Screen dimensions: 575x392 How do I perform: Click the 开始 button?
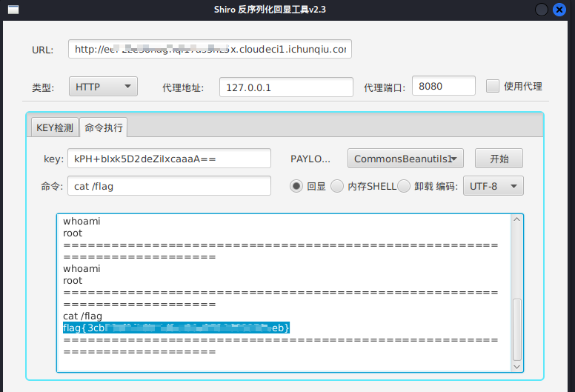click(x=499, y=159)
